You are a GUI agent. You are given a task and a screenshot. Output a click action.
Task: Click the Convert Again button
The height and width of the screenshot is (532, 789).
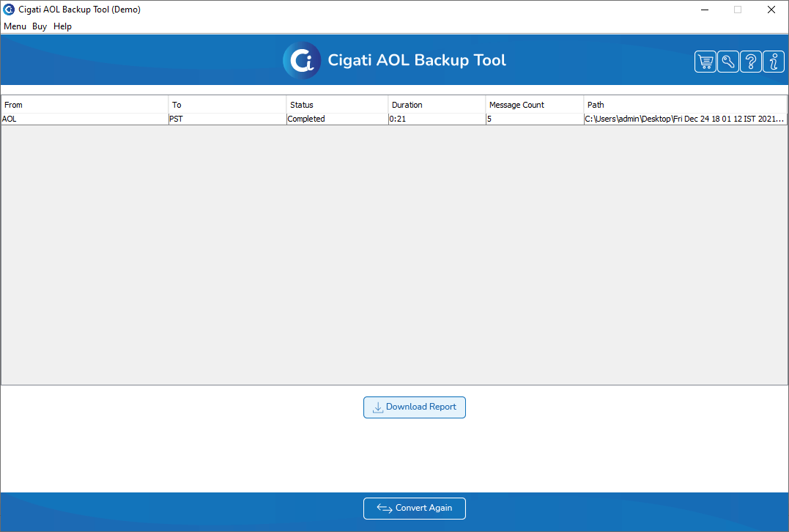pyautogui.click(x=415, y=508)
